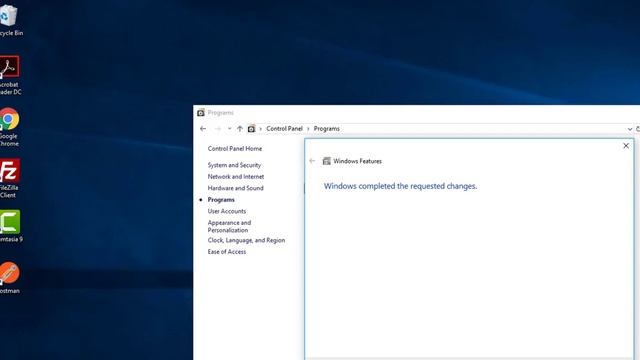640x360 pixels.
Task: Open the recent locations dropdown arrow
Action: pos(229,129)
